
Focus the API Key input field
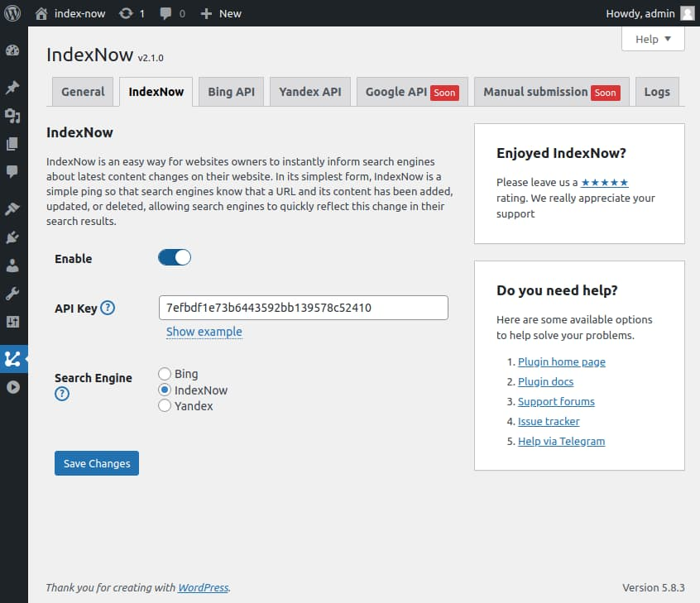(304, 308)
